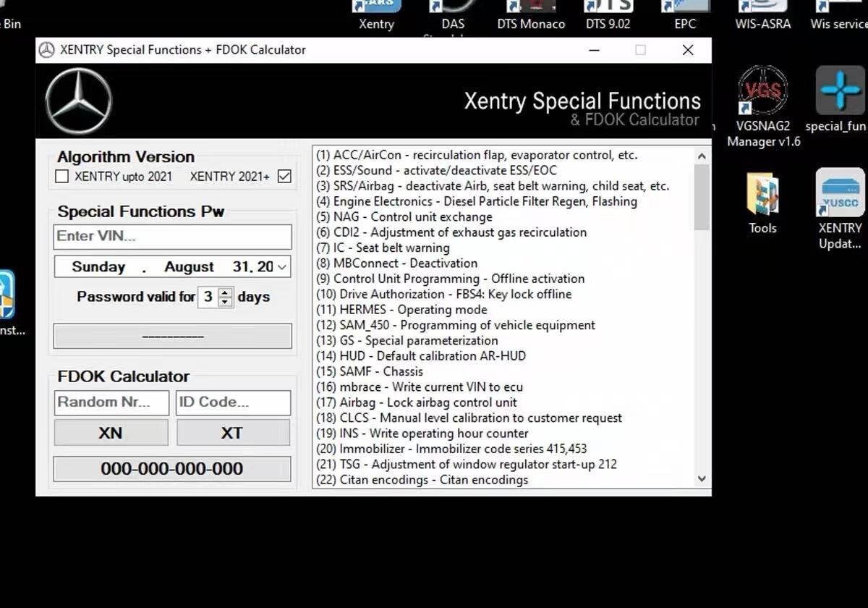Image resolution: width=868 pixels, height=608 pixels.
Task: Launch DTS Monaco desktop icon
Action: [531, 14]
